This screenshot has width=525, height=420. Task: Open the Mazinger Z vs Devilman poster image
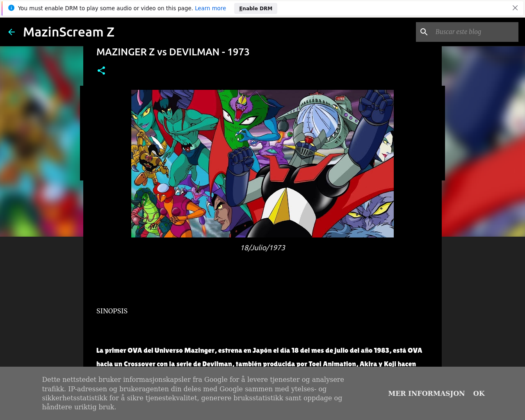[262, 164]
